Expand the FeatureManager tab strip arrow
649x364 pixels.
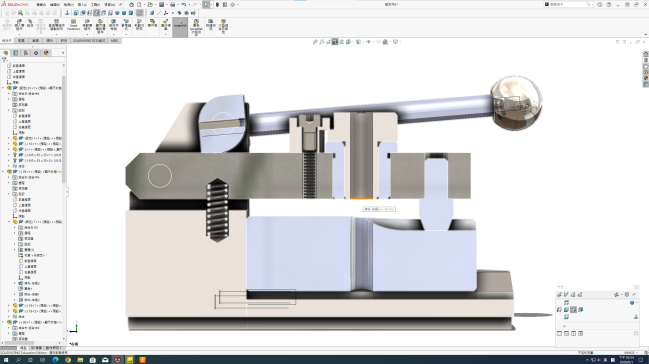point(63,53)
